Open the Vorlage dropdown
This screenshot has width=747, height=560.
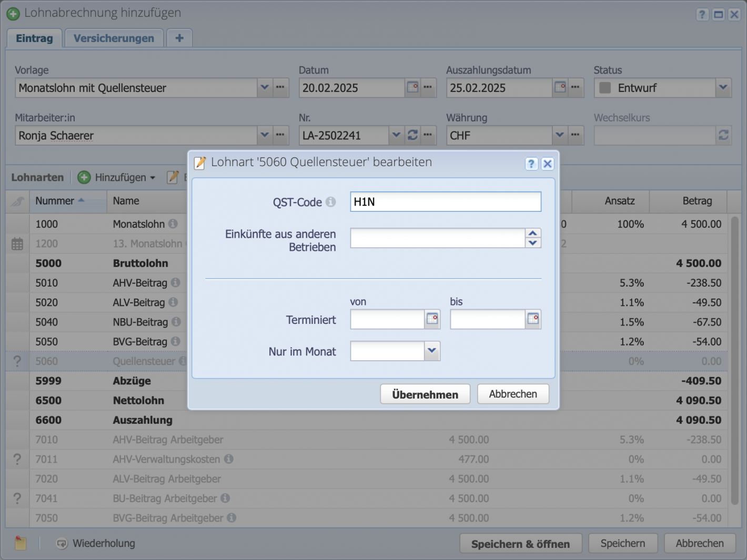[265, 87]
